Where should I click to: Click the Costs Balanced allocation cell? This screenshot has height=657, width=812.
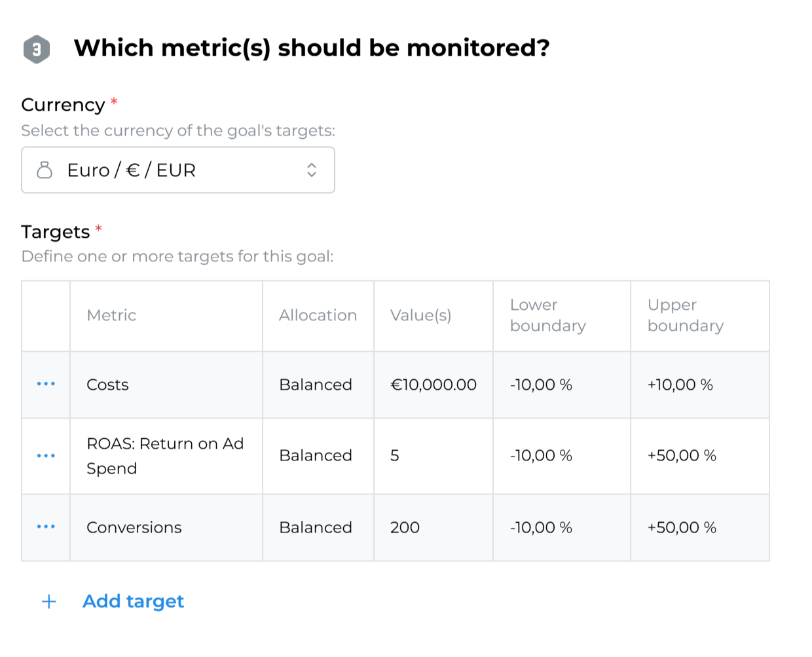coord(316,385)
